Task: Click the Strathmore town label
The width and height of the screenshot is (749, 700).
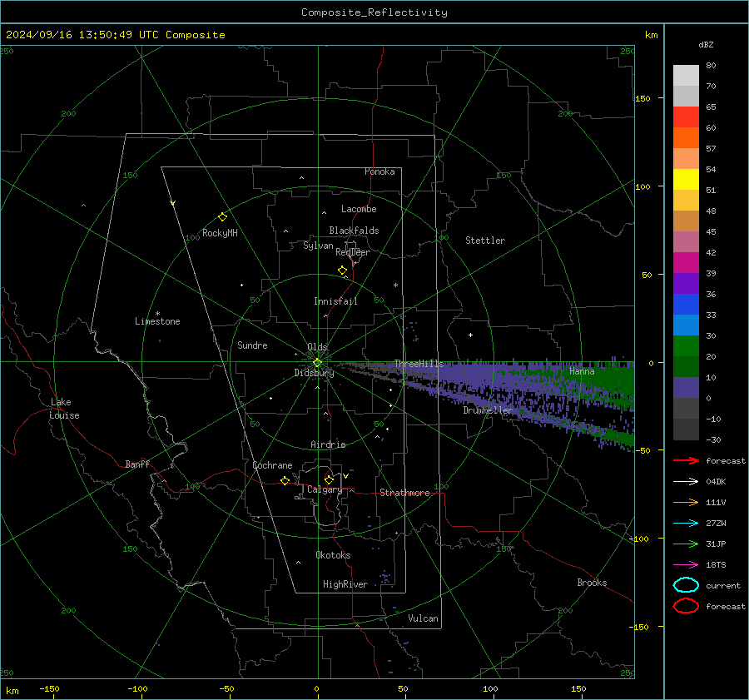Action: pyautogui.click(x=404, y=493)
